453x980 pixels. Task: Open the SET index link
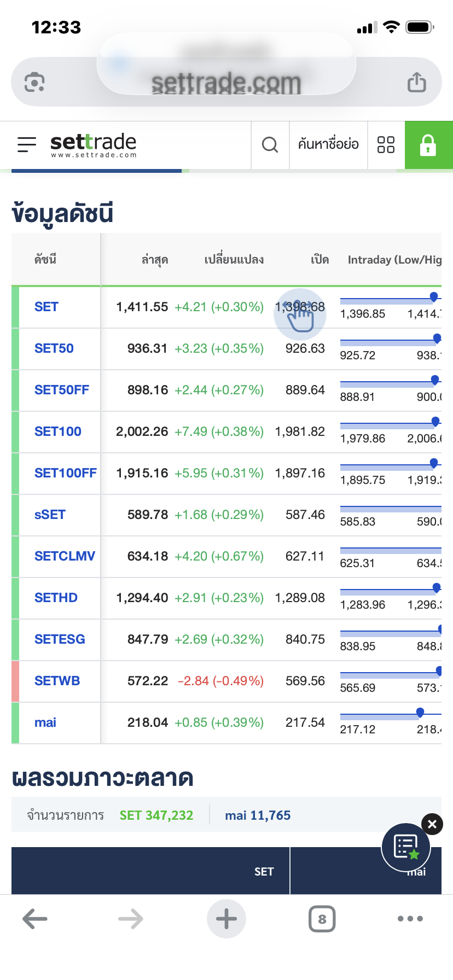click(47, 307)
